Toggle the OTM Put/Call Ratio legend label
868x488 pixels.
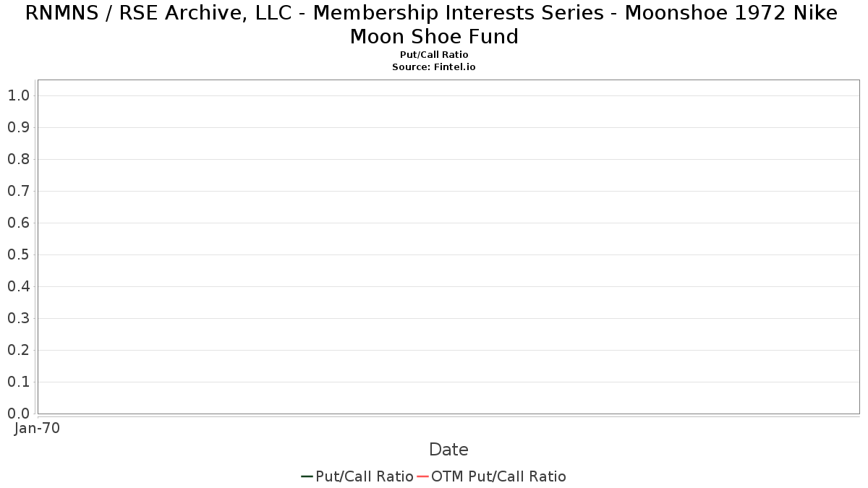498,476
